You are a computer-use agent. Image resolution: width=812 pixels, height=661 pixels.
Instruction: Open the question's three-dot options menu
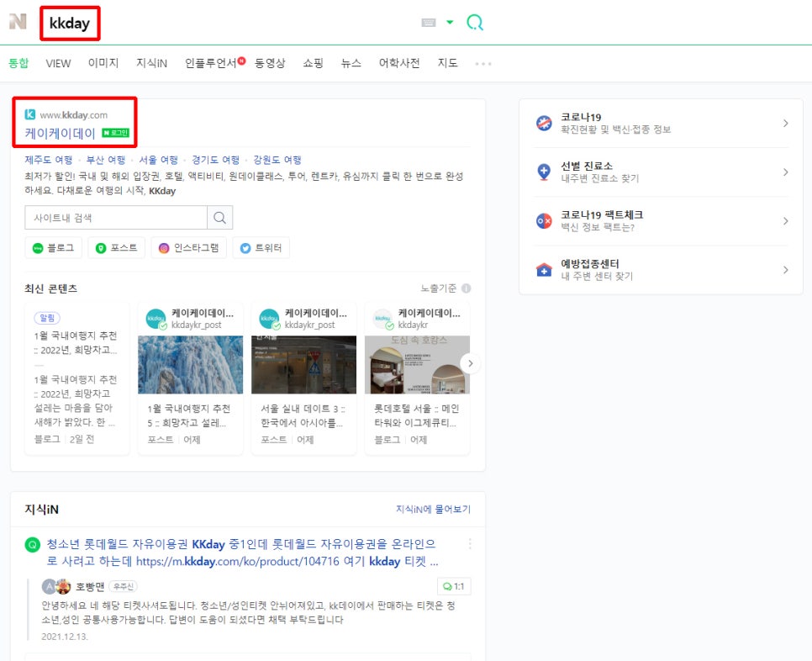click(x=470, y=543)
